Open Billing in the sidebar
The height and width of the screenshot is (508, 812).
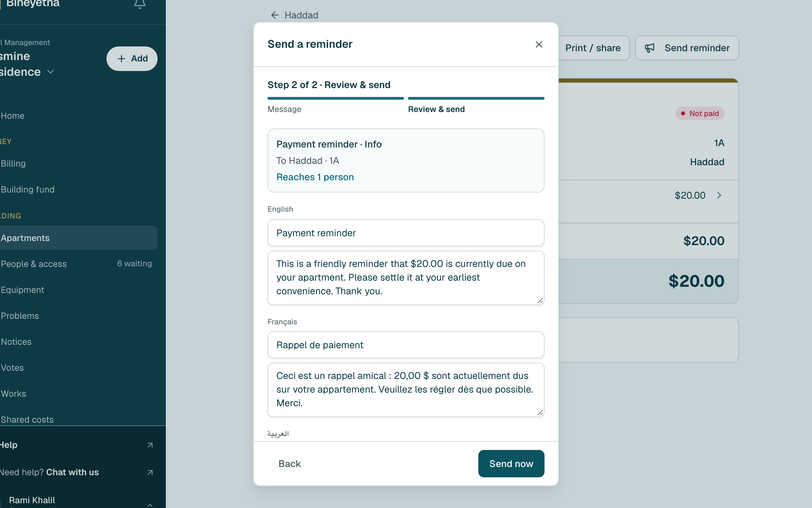pos(79,164)
